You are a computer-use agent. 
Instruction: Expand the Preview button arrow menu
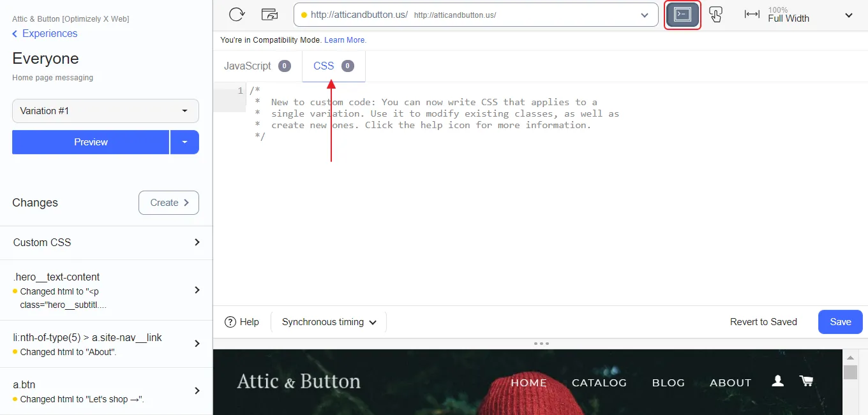tap(184, 142)
